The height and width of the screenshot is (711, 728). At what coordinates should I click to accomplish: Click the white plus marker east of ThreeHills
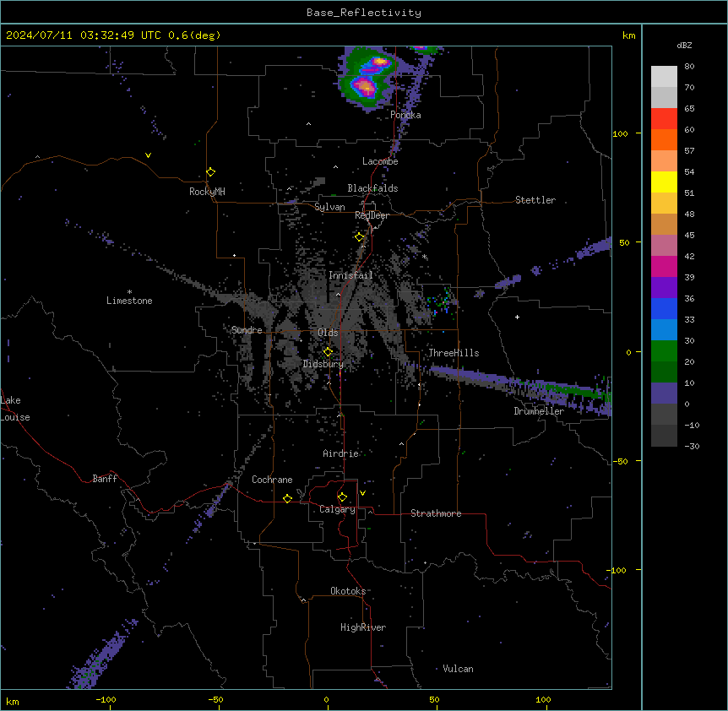[517, 317]
